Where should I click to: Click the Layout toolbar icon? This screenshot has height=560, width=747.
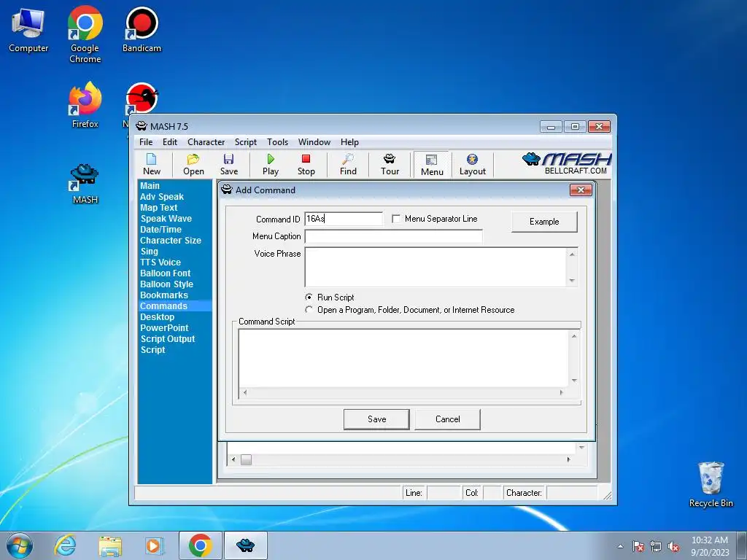(472, 164)
